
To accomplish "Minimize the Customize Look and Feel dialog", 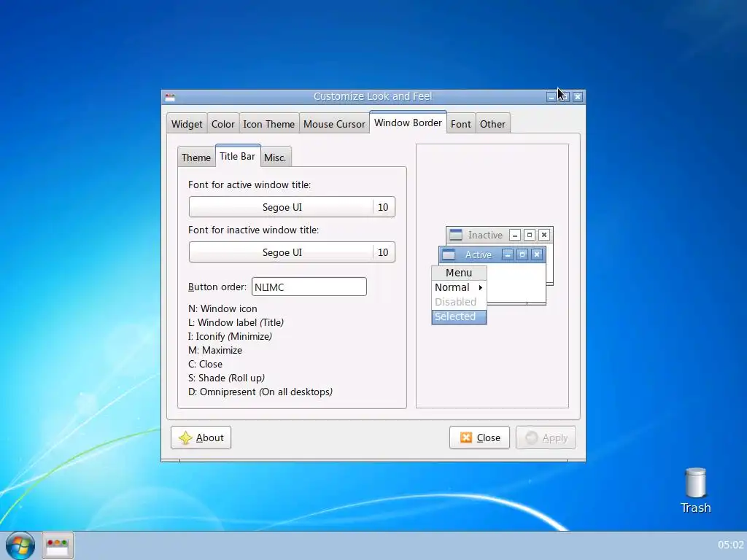I will coord(551,97).
